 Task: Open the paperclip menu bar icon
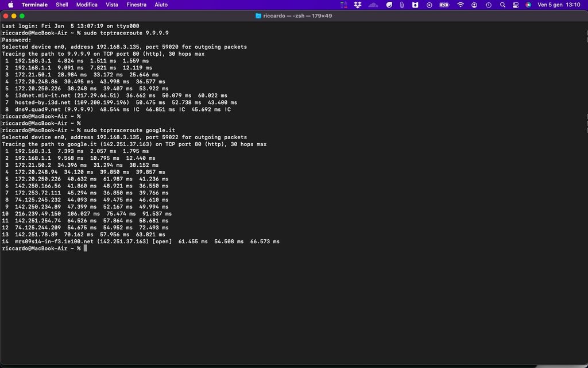coord(401,5)
